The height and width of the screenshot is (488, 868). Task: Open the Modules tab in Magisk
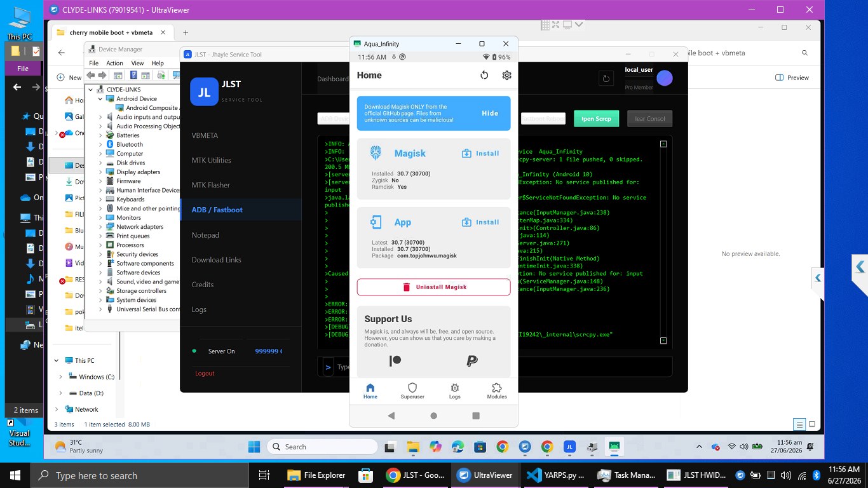coord(497,391)
